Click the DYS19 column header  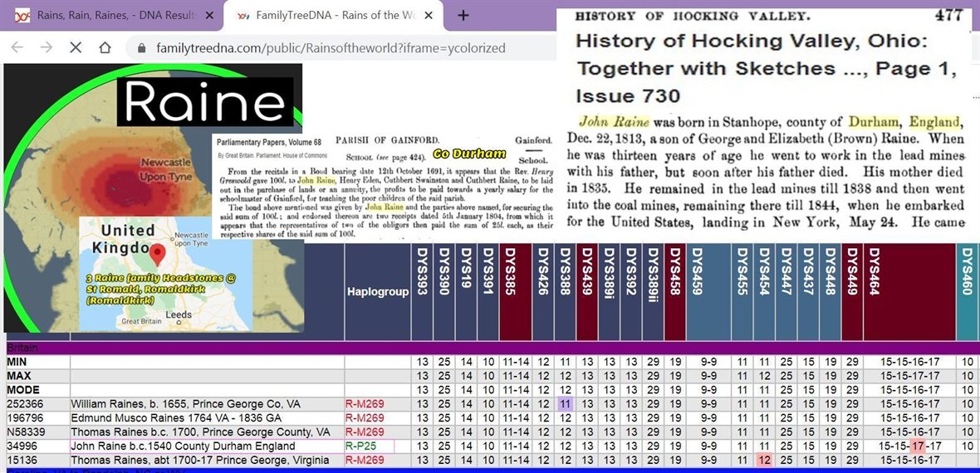pos(466,292)
